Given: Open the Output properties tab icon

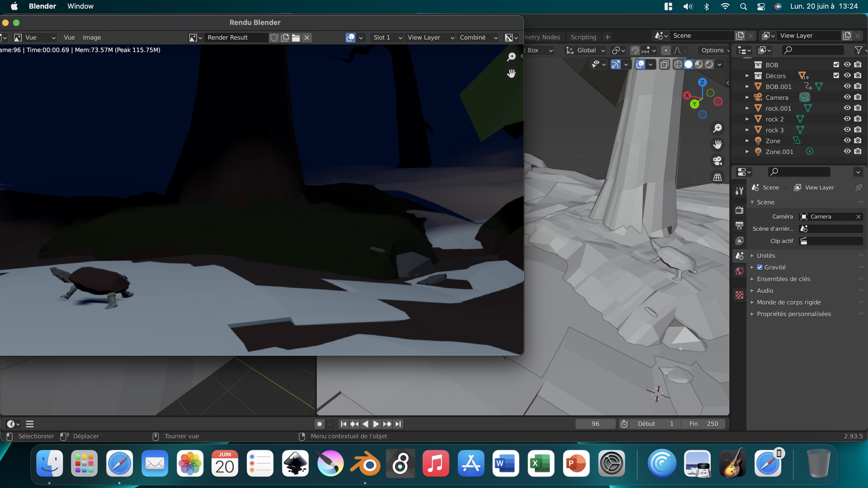Looking at the screenshot, I should [x=740, y=225].
